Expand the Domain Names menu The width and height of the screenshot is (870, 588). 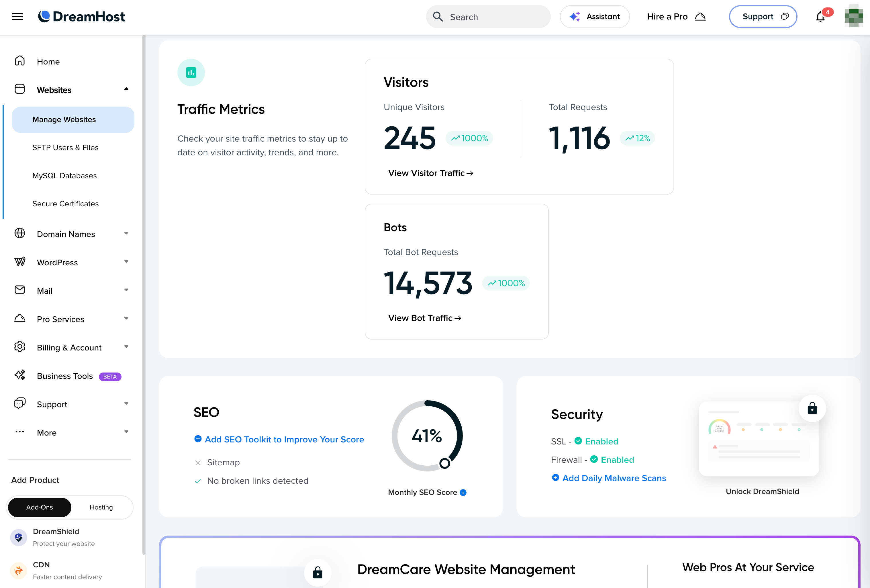pyautogui.click(x=126, y=234)
